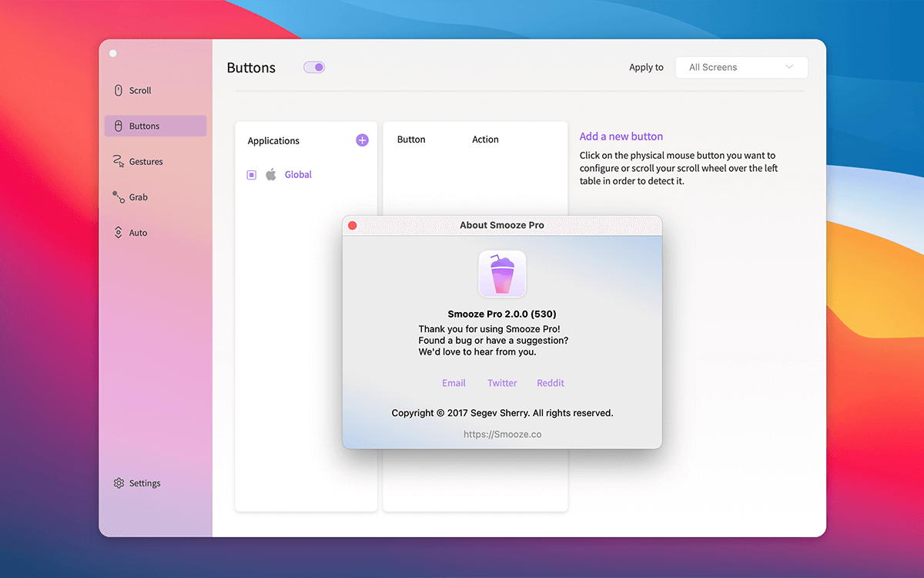Open the All Screens dropdown
Screen dimensions: 924x578
742,67
